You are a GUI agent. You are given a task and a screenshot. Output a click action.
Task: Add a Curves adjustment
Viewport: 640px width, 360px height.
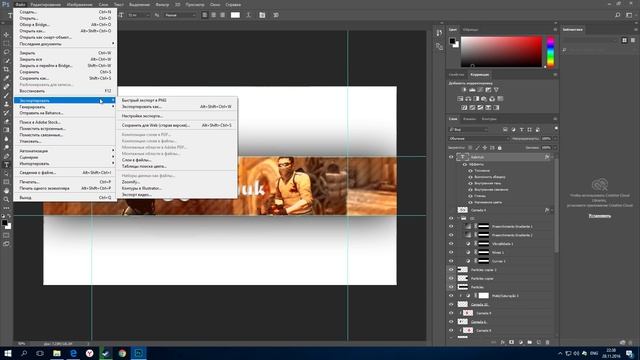tap(480, 90)
